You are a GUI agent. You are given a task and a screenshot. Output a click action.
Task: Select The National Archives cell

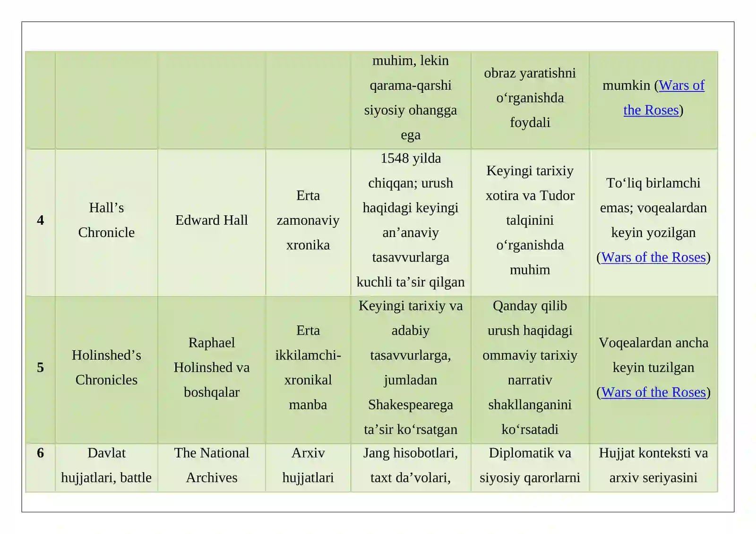(x=212, y=467)
